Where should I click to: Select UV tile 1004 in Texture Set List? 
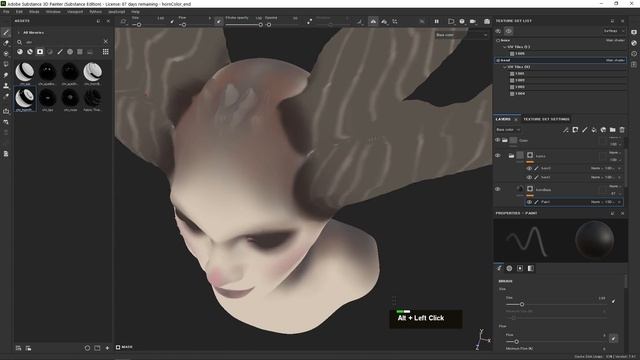coord(520,94)
